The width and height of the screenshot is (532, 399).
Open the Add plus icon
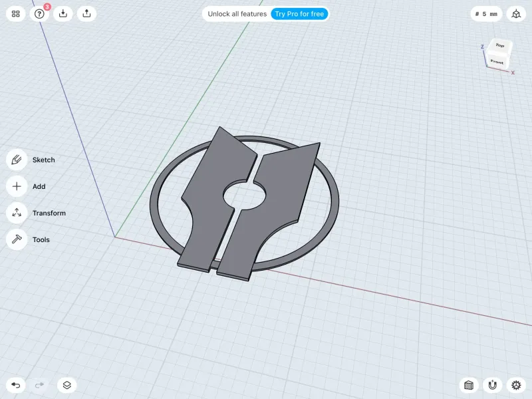(17, 186)
